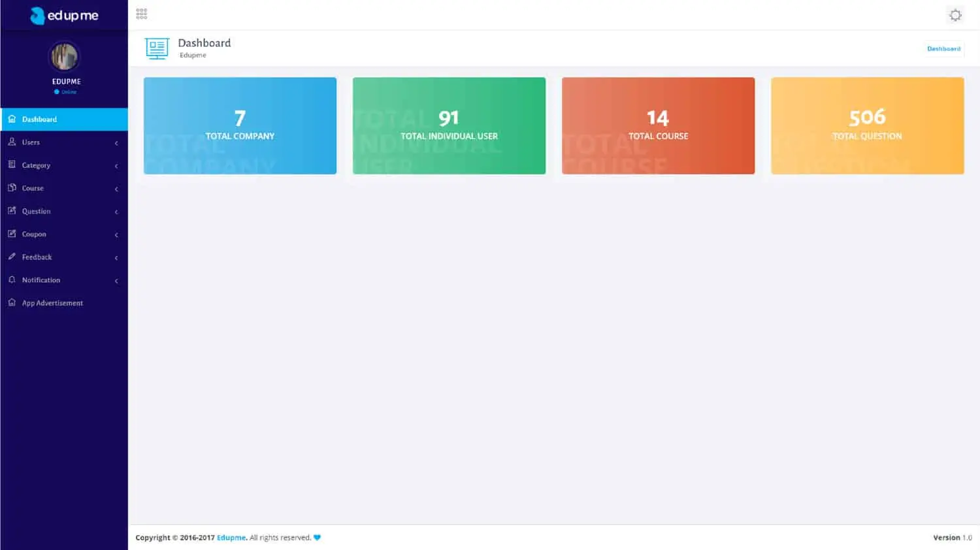Open the Edupme link in the footer

231,538
